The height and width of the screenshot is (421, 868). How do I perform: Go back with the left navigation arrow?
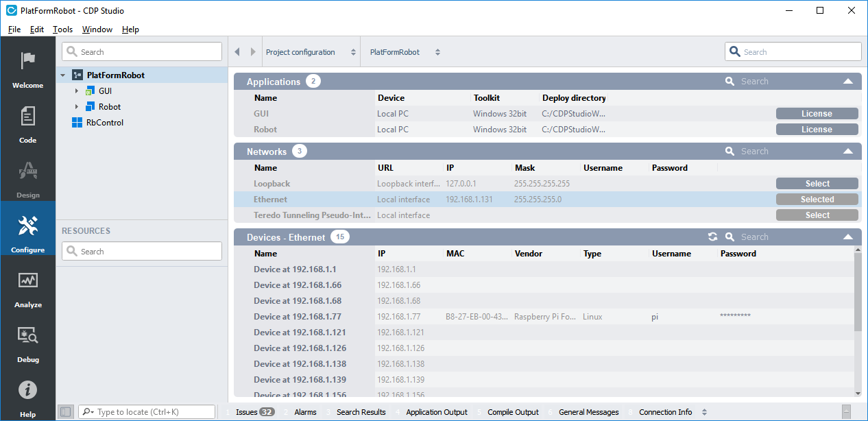(x=237, y=52)
